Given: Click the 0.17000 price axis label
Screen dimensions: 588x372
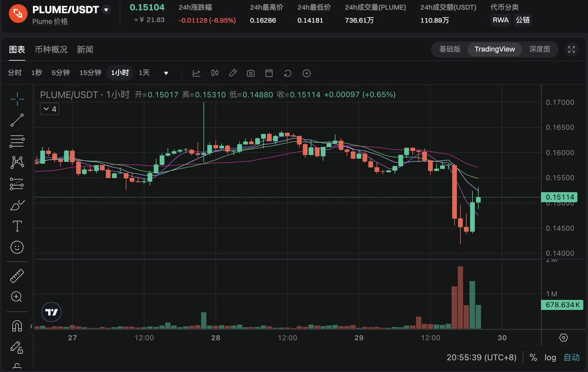Looking at the screenshot, I should [560, 102].
